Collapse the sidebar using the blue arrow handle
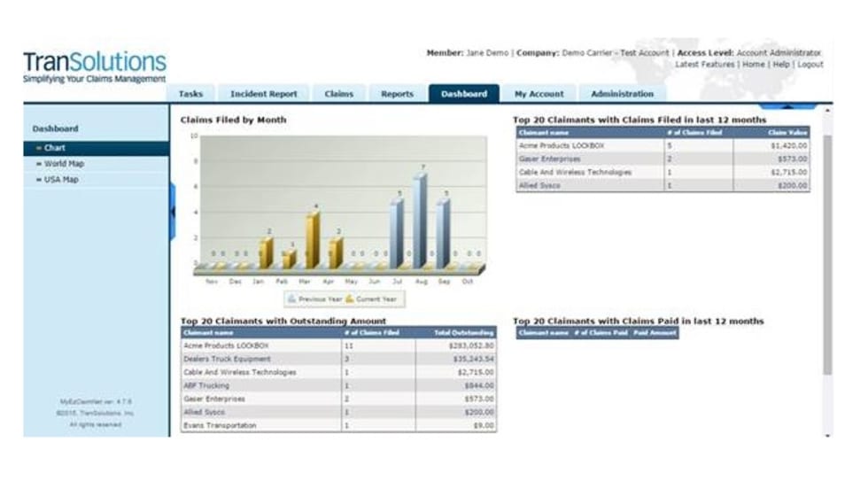 coord(173,211)
